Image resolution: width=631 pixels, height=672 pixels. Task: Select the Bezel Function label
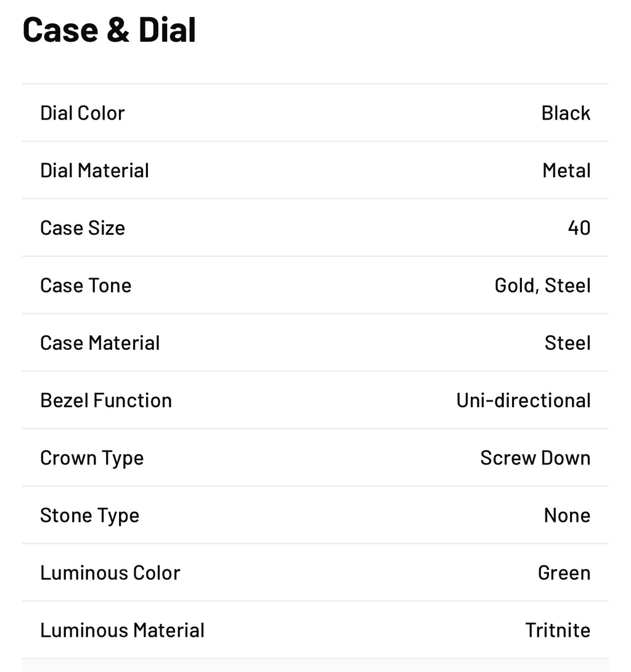pos(106,400)
